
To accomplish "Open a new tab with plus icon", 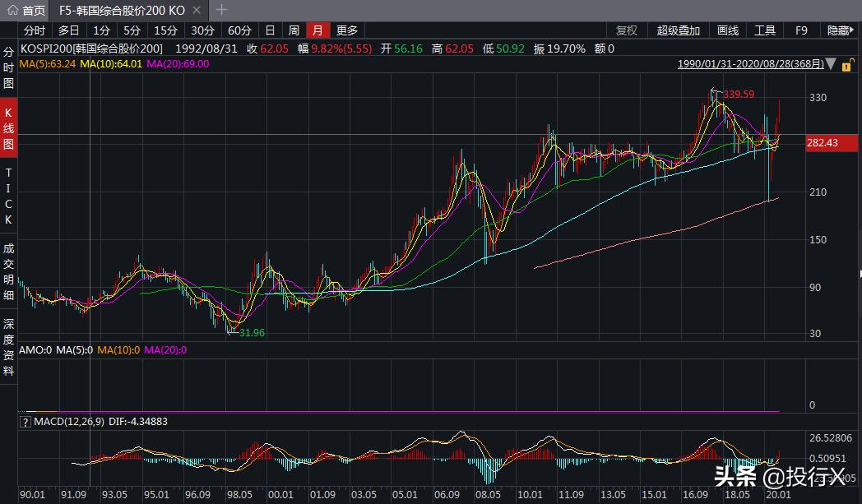I will [221, 11].
